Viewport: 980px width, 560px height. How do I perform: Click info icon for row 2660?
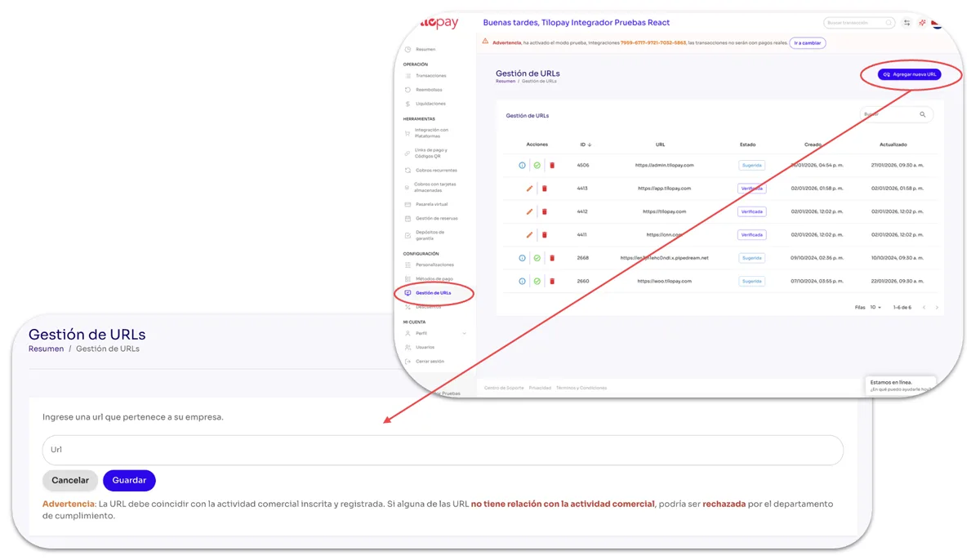[x=523, y=282]
